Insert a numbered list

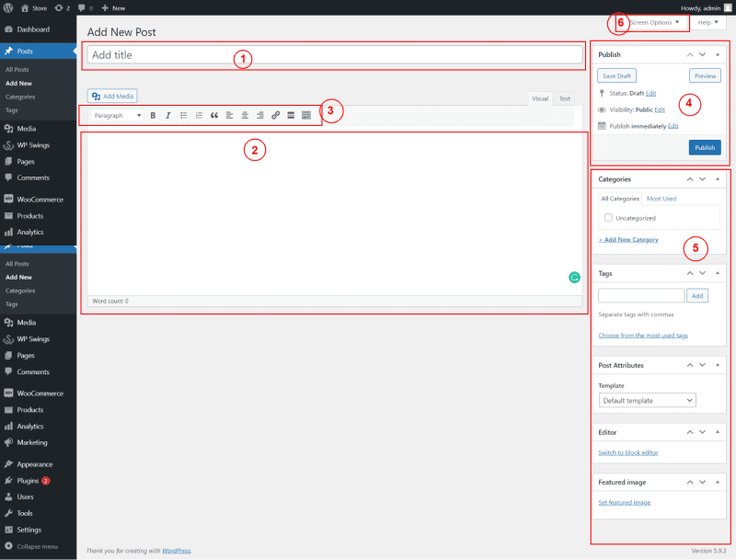pos(199,115)
